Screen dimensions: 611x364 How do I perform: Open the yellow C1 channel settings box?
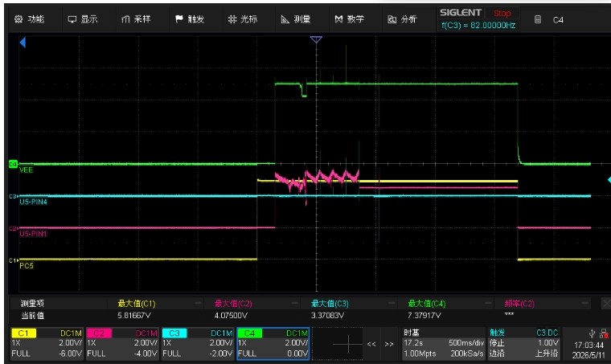coord(47,343)
